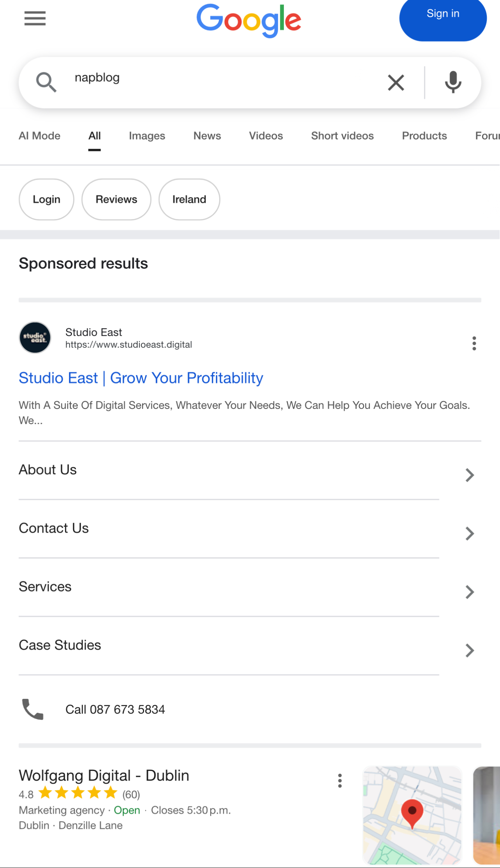Image resolution: width=500 pixels, height=868 pixels.
Task: Click the Studio East logo icon
Action: [x=35, y=338]
